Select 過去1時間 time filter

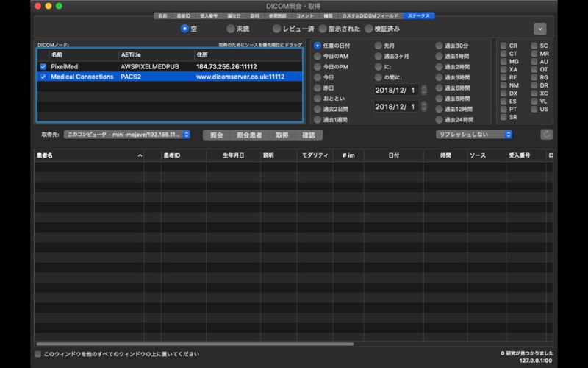[x=439, y=56]
